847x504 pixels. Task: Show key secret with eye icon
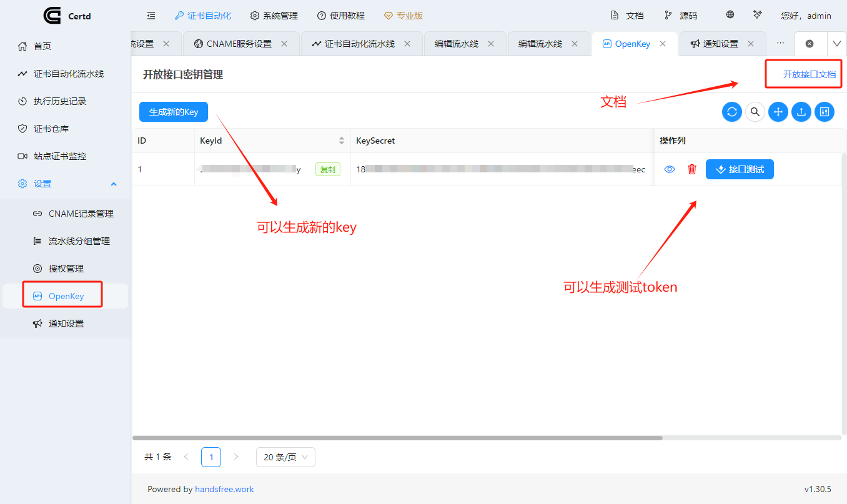pos(670,169)
